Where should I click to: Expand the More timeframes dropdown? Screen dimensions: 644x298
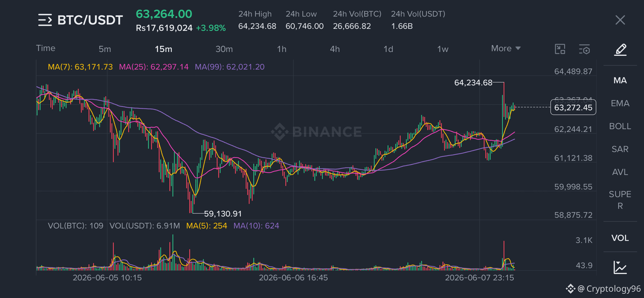point(506,48)
